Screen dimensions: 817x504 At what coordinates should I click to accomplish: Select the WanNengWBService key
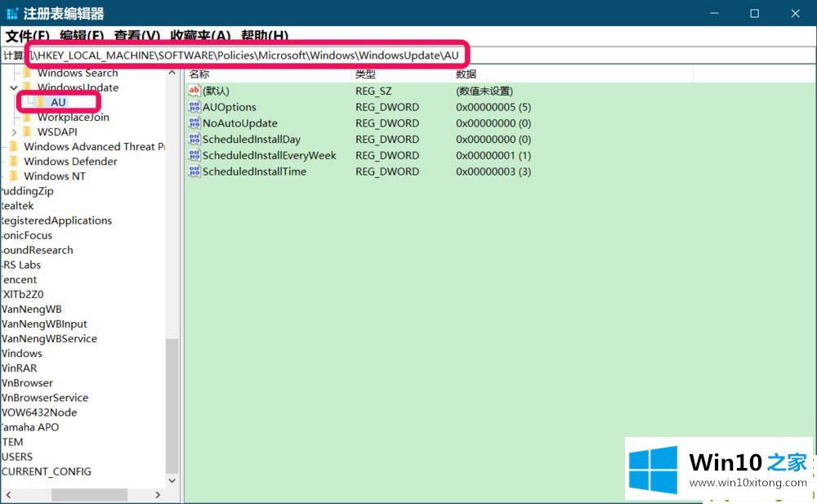49,339
